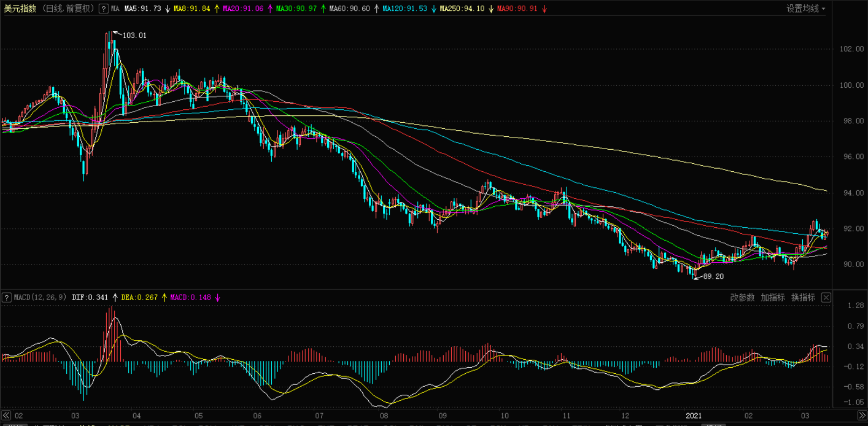Click the 09 month marker on time axis
The width and height of the screenshot is (868, 426).
(443, 416)
